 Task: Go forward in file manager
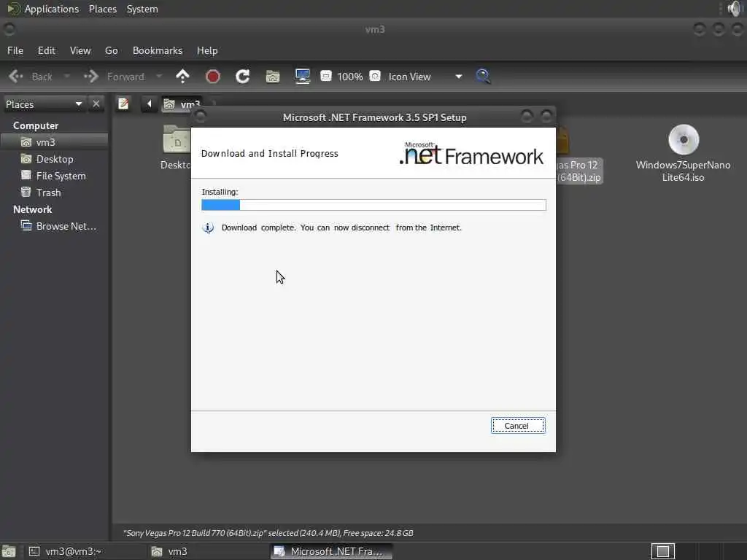pyautogui.click(x=115, y=77)
